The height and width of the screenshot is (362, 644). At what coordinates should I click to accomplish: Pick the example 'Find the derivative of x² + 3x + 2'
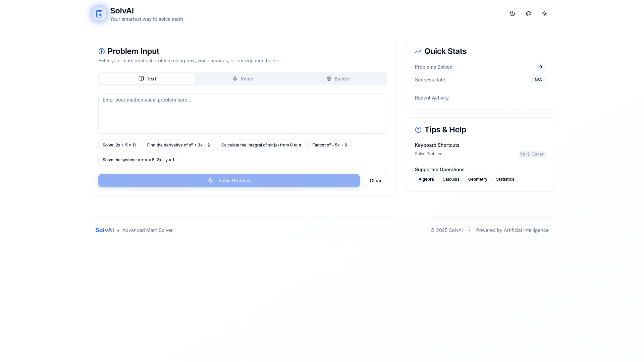178,145
